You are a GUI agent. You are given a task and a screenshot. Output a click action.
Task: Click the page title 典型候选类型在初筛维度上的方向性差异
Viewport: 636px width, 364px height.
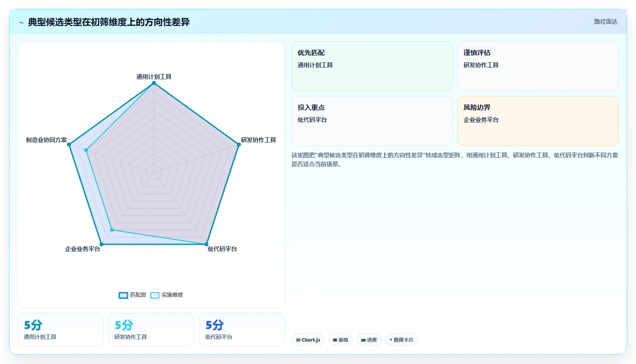109,22
